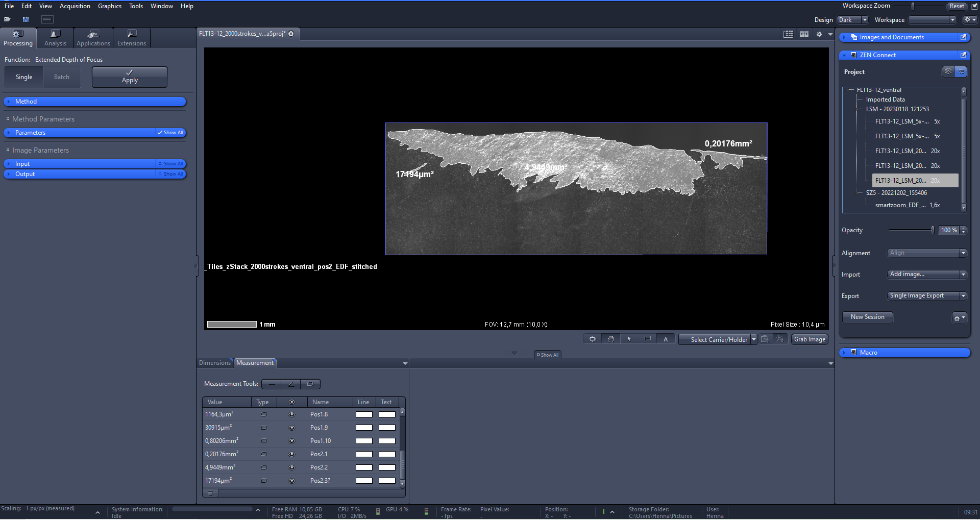Viewport: 980px width, 520px height.
Task: Activate the arrow selection tool
Action: click(x=629, y=339)
